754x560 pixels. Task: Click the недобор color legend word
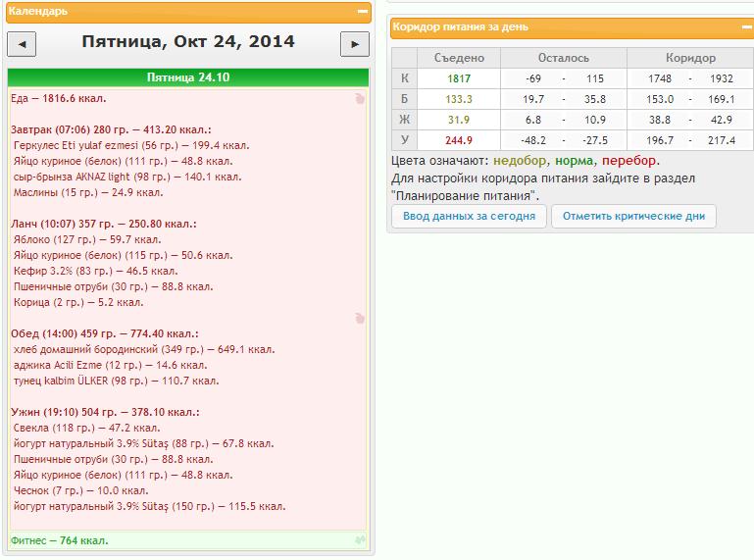[520, 161]
